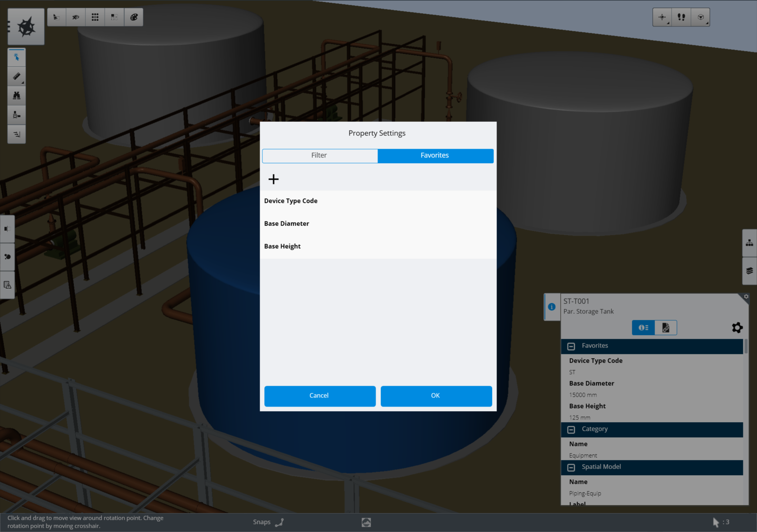
Task: Open the binoculars search tool
Action: point(17,96)
